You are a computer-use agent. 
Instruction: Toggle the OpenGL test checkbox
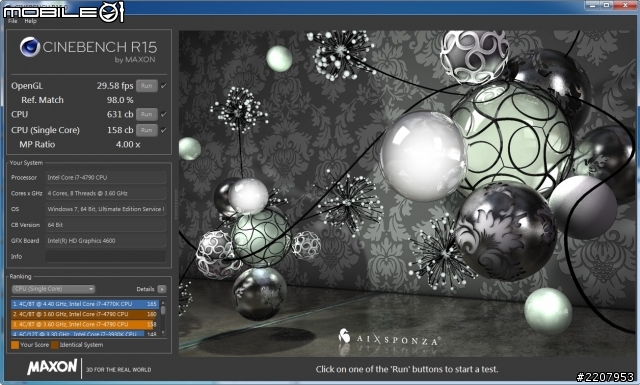pyautogui.click(x=164, y=86)
